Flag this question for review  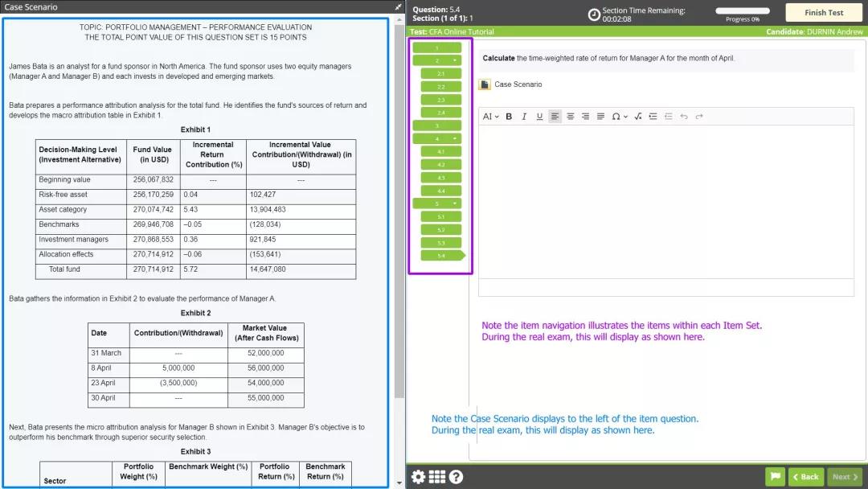[x=774, y=477]
